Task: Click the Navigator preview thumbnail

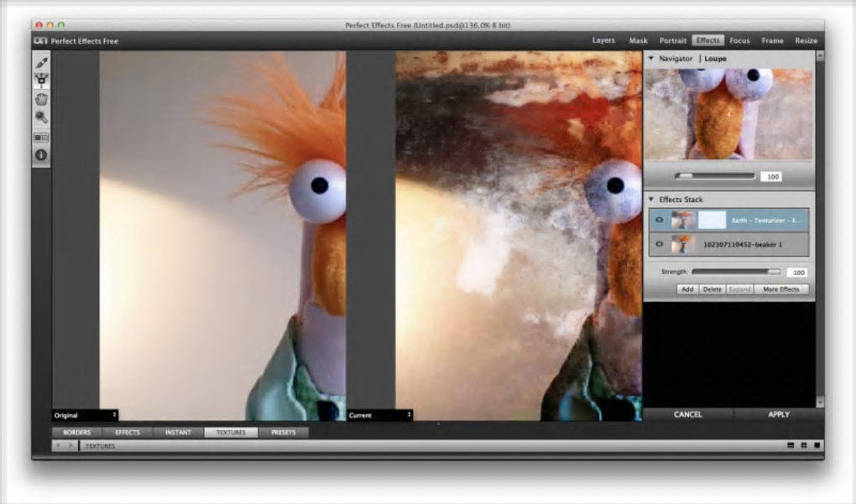Action: click(728, 114)
